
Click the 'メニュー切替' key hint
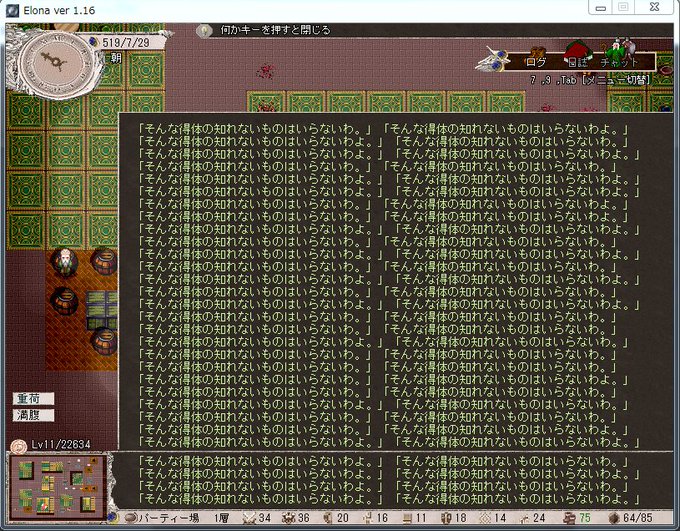(x=616, y=80)
